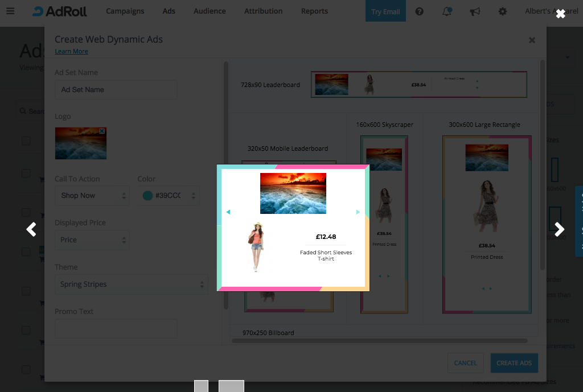Click the CREATE ADS button
The width and height of the screenshot is (583, 392).
point(514,363)
